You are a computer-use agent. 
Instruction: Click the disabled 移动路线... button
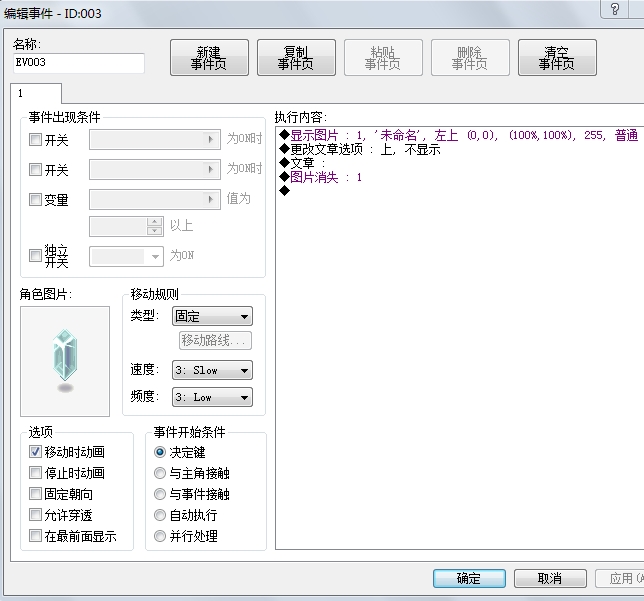click(215, 341)
